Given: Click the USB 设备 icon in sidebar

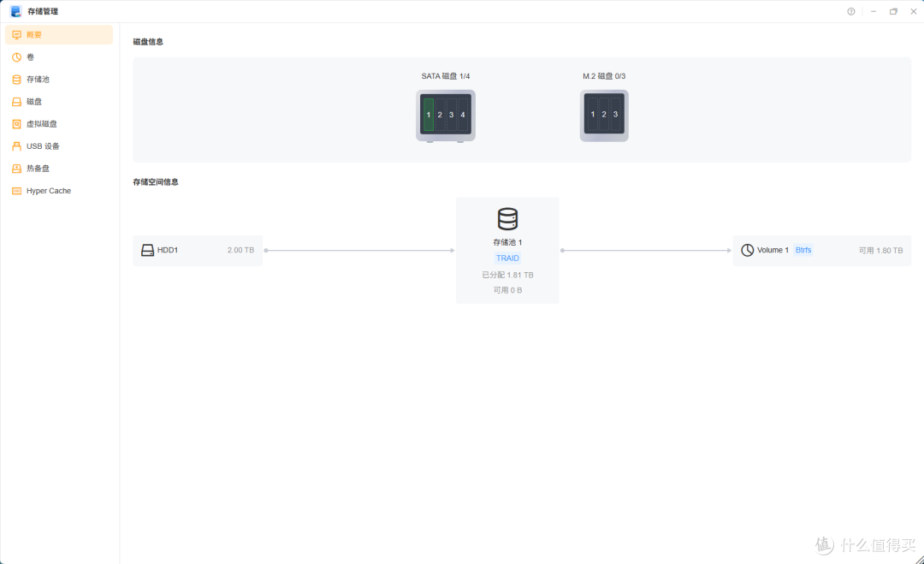Looking at the screenshot, I should click(16, 146).
